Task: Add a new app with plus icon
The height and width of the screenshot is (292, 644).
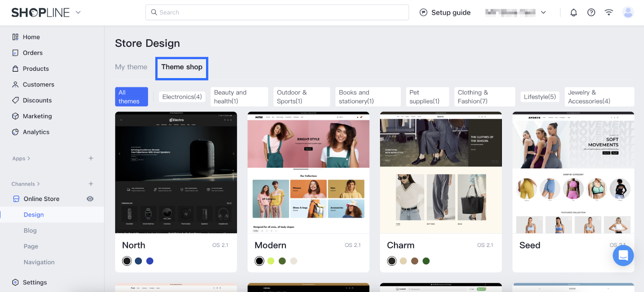Action: tap(91, 158)
